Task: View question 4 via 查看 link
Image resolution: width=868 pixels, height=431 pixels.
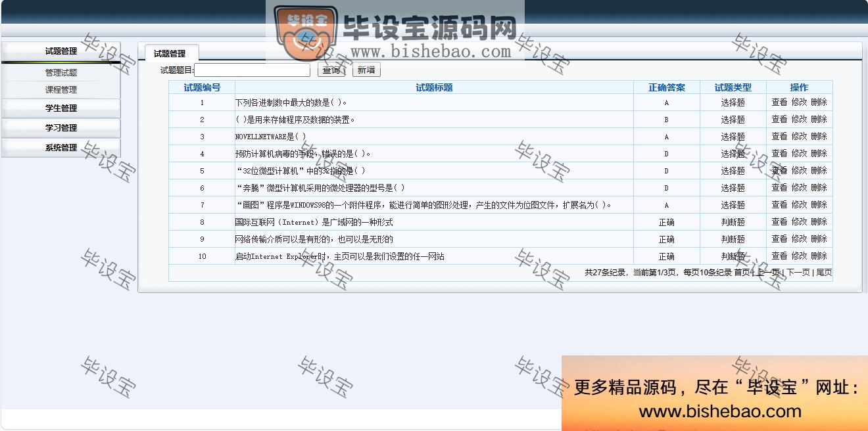Action: pos(779,154)
